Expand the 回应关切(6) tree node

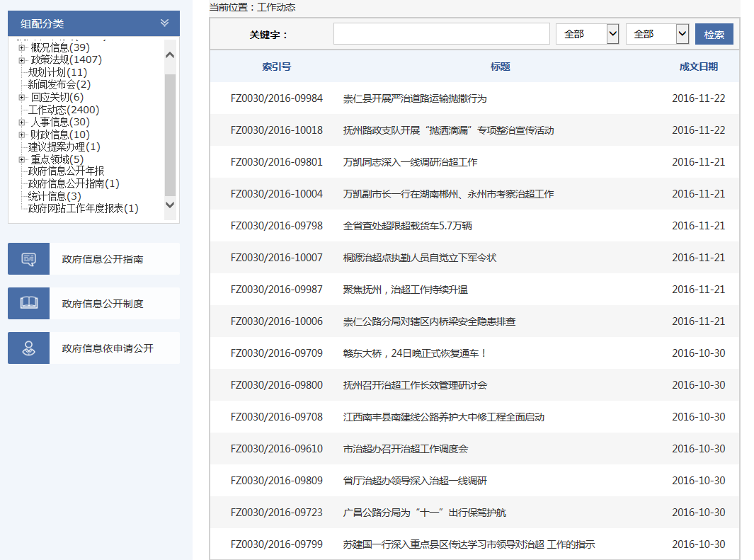point(22,97)
